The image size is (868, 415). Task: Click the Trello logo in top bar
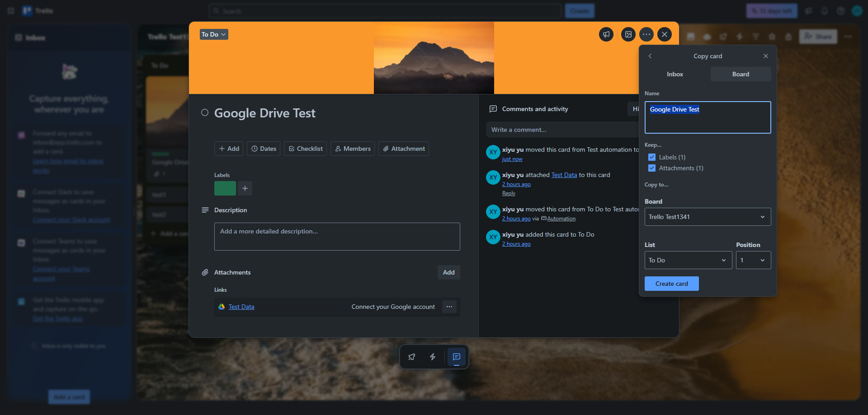click(x=38, y=11)
